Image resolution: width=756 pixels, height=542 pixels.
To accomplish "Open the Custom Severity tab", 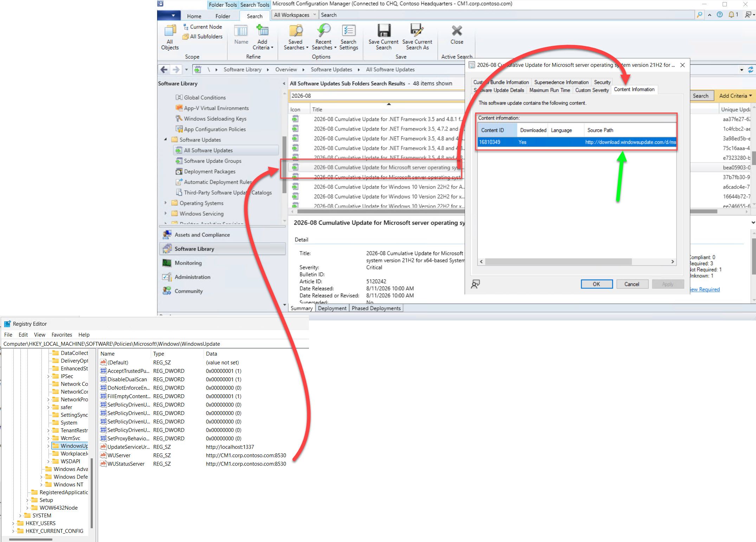I will [592, 90].
